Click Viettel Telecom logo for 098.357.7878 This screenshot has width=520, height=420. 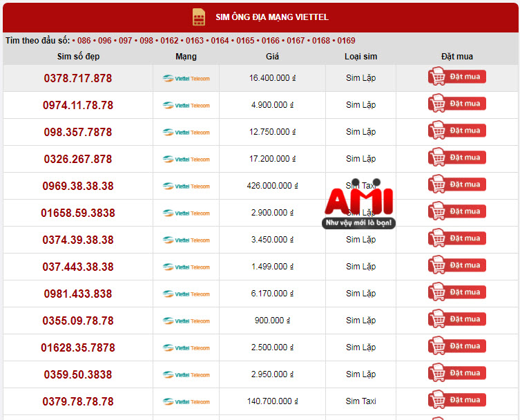point(186,132)
